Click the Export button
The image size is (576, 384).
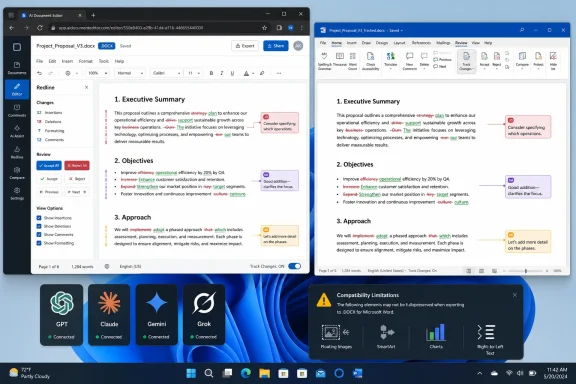pyautogui.click(x=245, y=46)
